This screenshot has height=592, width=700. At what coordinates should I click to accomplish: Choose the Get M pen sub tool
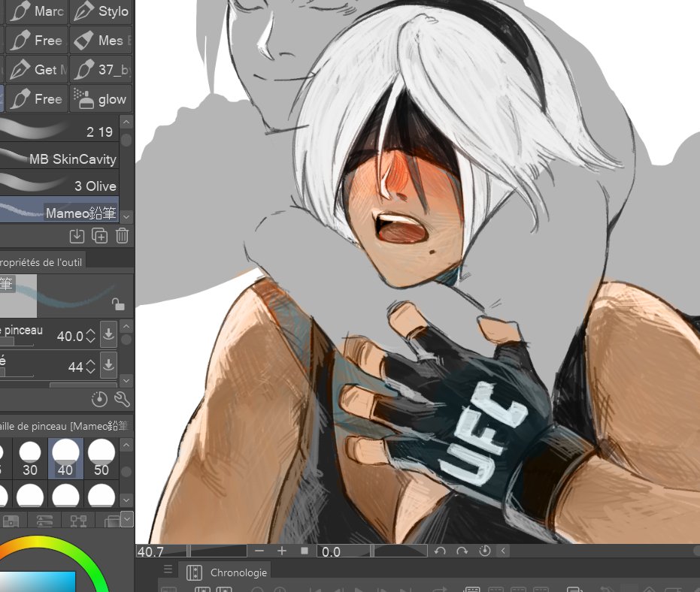[x=37, y=70]
